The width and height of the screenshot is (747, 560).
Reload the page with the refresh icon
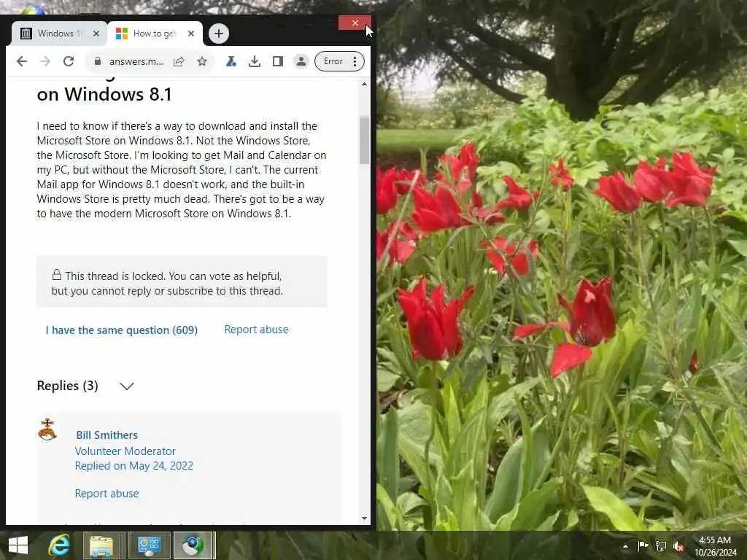[x=69, y=61]
